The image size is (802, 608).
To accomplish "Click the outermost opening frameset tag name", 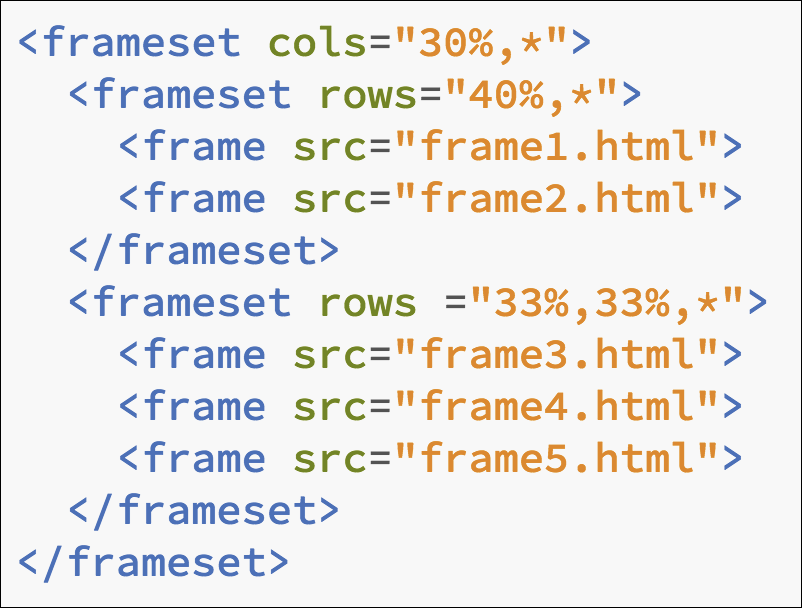I will click(142, 43).
